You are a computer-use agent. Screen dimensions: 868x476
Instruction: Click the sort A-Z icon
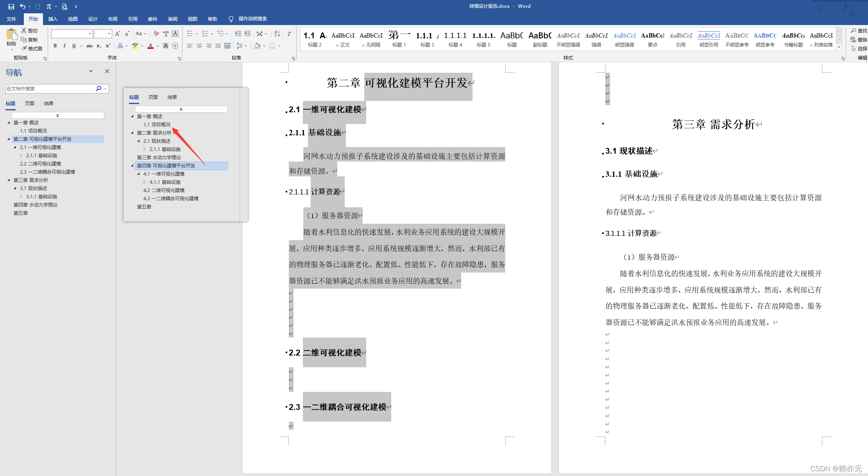(277, 34)
